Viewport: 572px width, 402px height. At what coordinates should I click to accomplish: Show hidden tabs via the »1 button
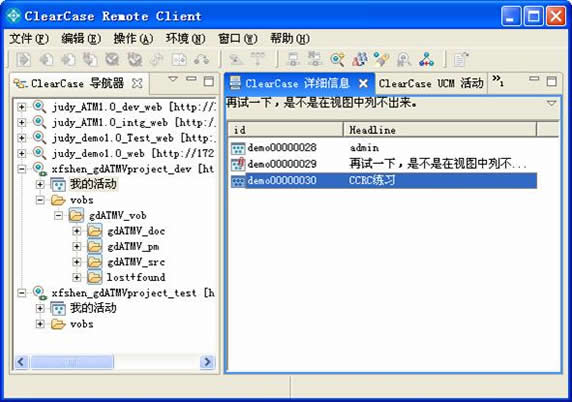coord(498,81)
